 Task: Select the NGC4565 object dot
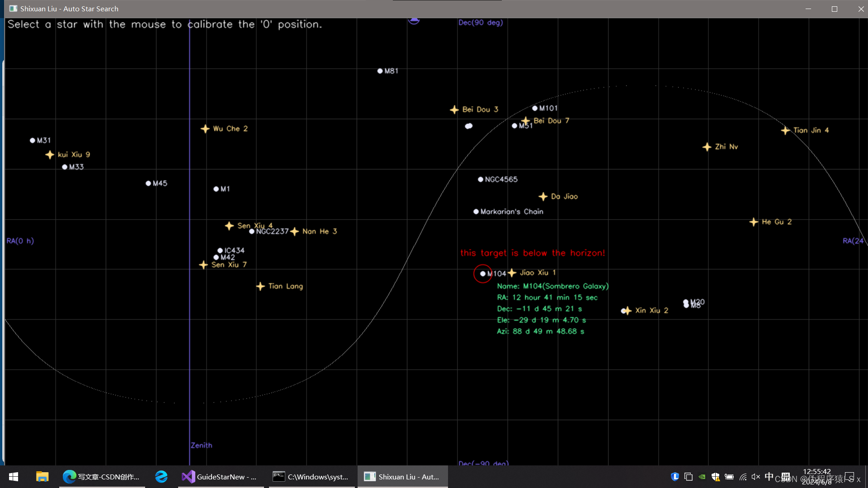pos(481,179)
